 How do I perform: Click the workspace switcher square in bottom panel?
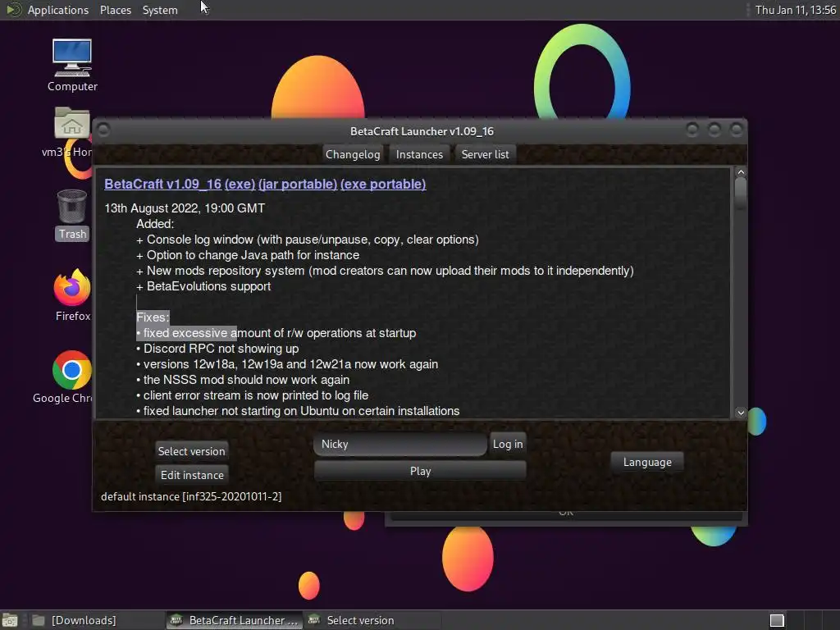click(777, 620)
